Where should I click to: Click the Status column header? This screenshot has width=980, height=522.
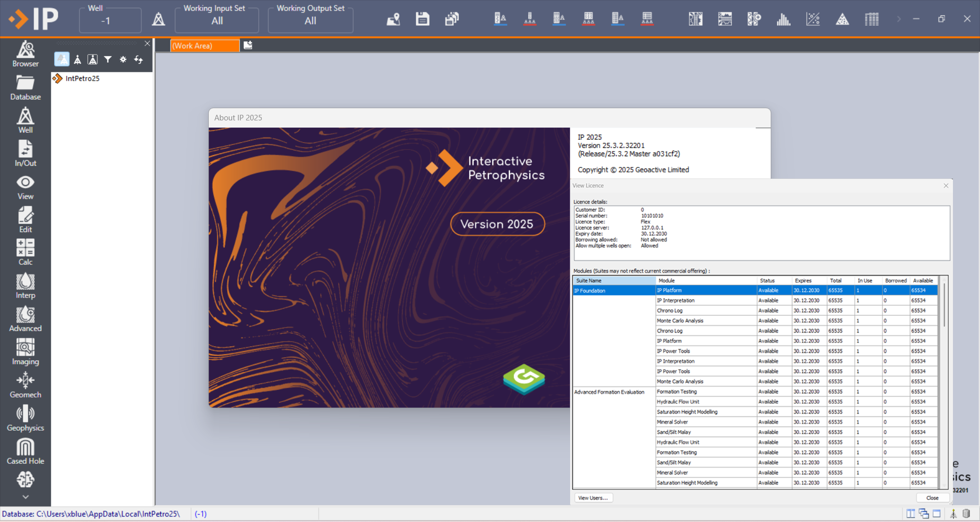[x=774, y=281]
